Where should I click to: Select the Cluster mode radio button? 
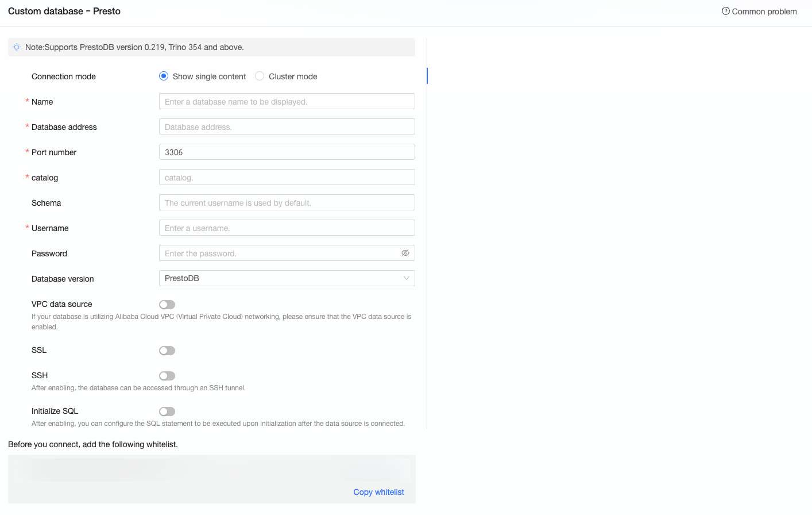point(260,76)
